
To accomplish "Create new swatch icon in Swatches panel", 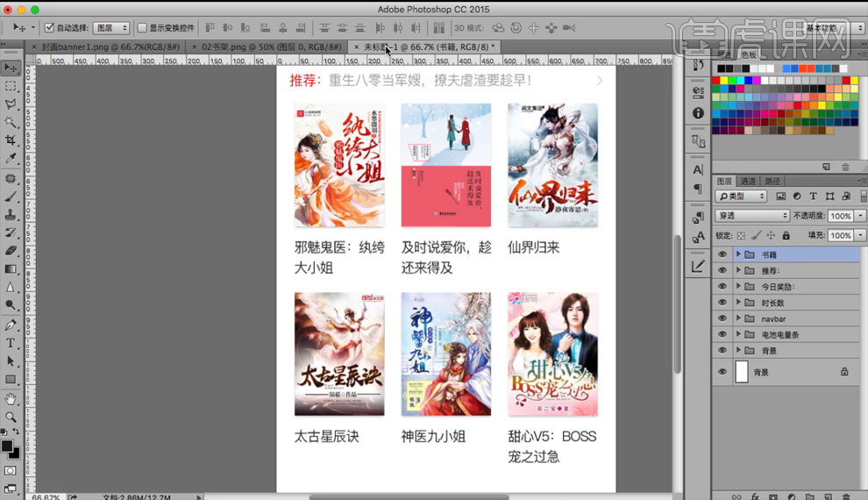I will (826, 167).
